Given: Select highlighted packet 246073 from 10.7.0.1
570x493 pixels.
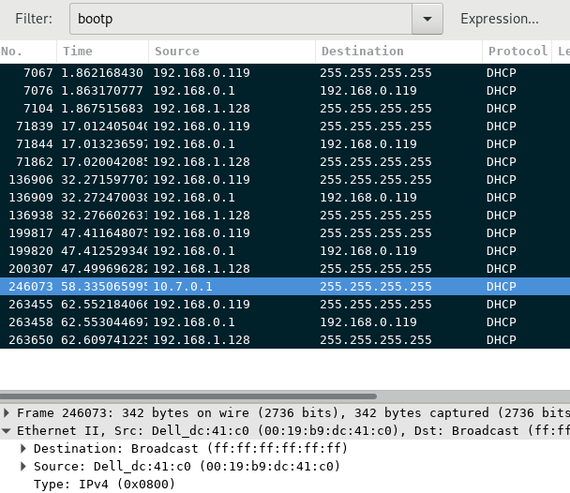Looking at the screenshot, I should click(x=285, y=286).
